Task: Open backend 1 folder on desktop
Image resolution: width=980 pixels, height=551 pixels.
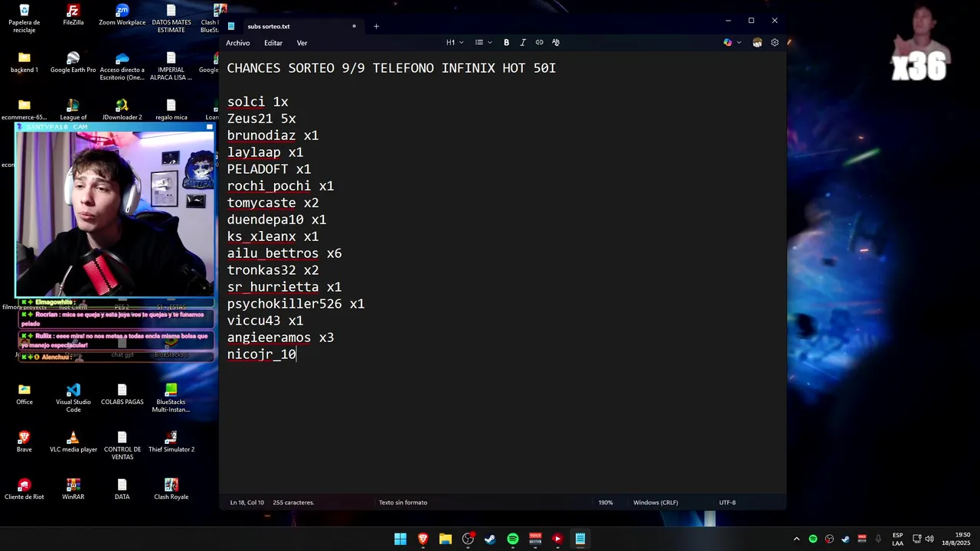Action: tap(24, 63)
